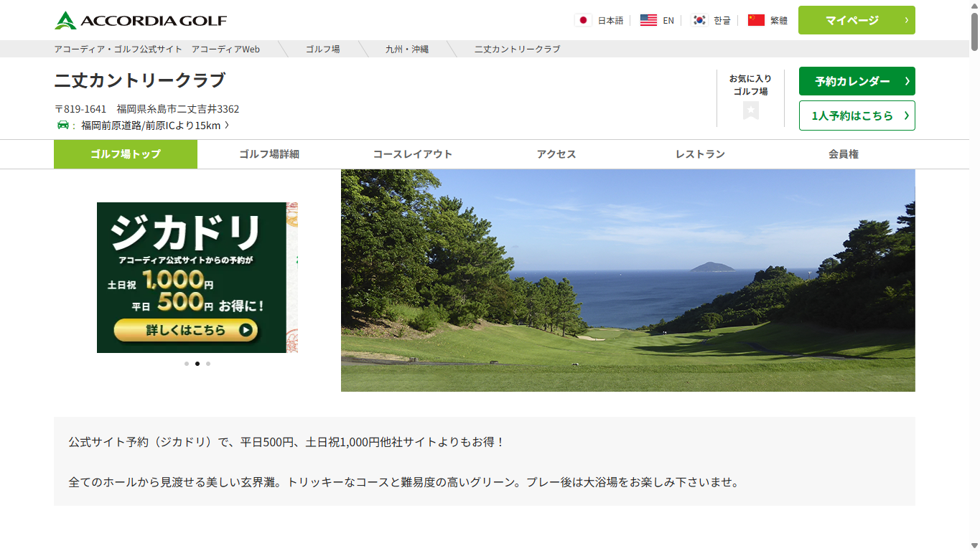Open the ゴルフ場詳細 tab
The width and height of the screenshot is (980, 551).
click(x=269, y=154)
